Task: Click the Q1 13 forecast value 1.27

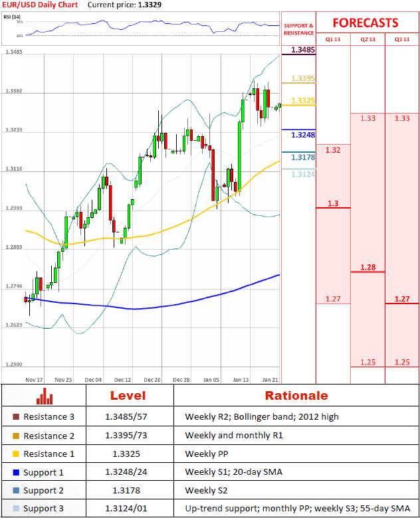Action: pos(333,299)
